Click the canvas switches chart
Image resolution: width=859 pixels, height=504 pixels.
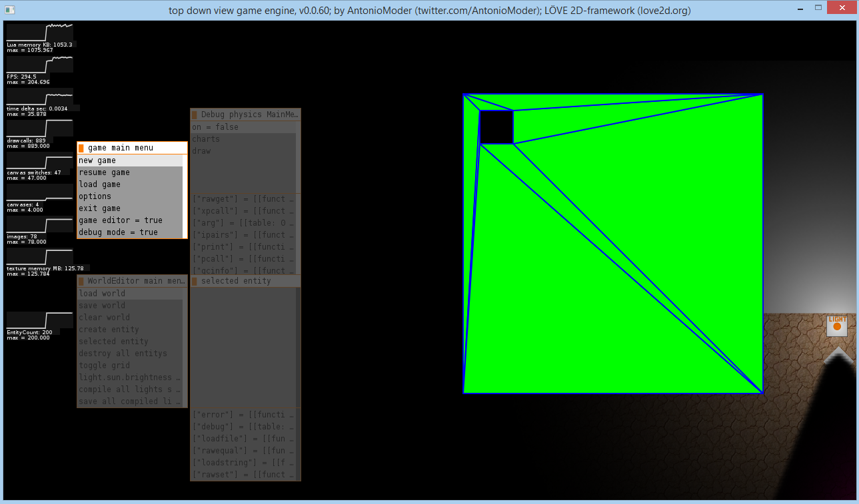[x=40, y=160]
